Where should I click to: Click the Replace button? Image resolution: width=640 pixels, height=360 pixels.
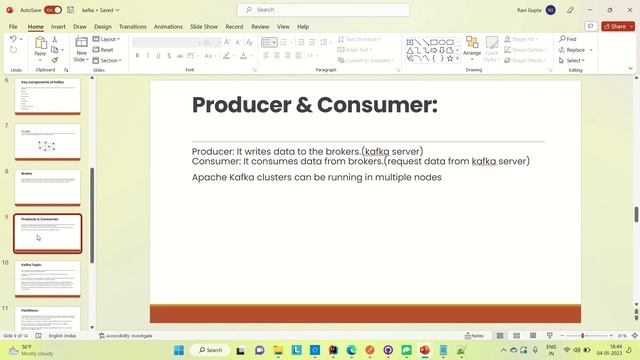pyautogui.click(x=572, y=50)
